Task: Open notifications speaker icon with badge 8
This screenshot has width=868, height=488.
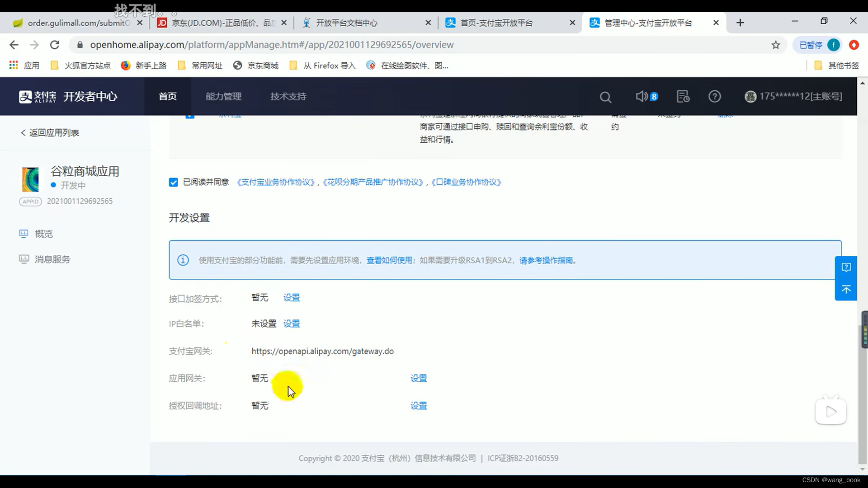Action: (x=646, y=96)
